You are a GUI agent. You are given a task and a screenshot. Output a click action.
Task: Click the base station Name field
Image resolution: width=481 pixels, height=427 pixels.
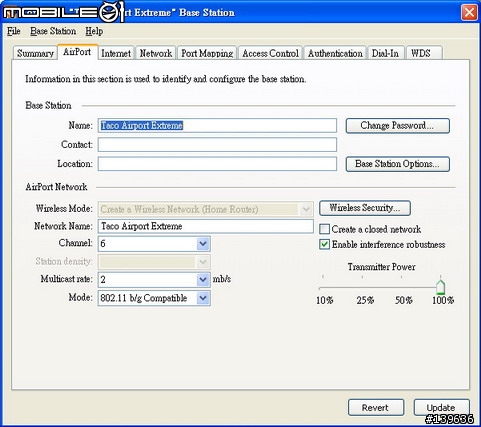click(x=217, y=126)
